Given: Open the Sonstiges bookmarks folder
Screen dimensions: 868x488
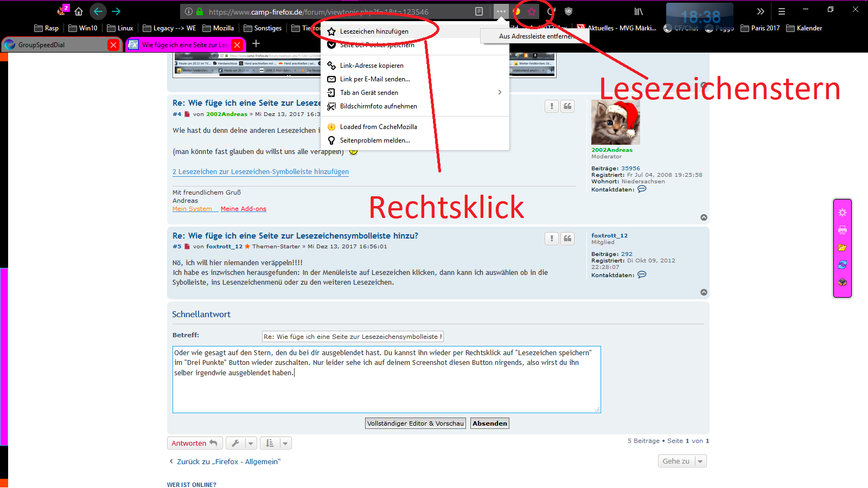Looking at the screenshot, I should click(263, 28).
